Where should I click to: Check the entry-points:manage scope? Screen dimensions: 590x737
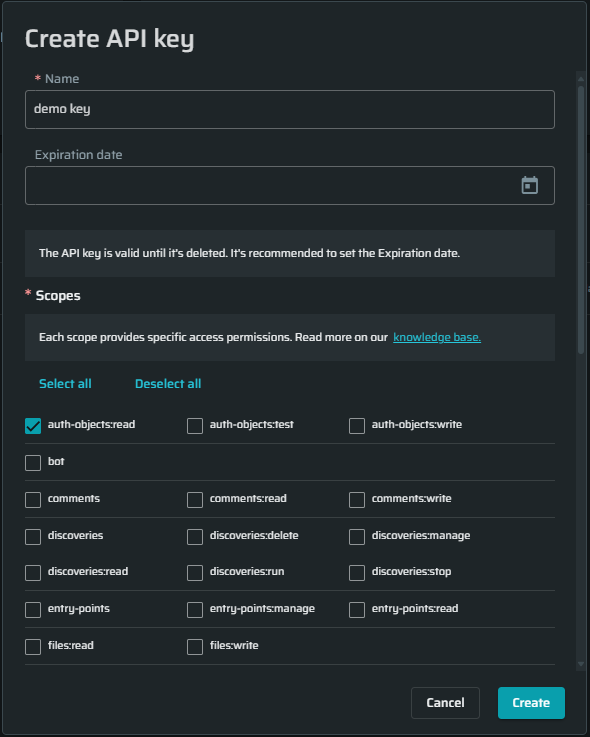(x=195, y=610)
